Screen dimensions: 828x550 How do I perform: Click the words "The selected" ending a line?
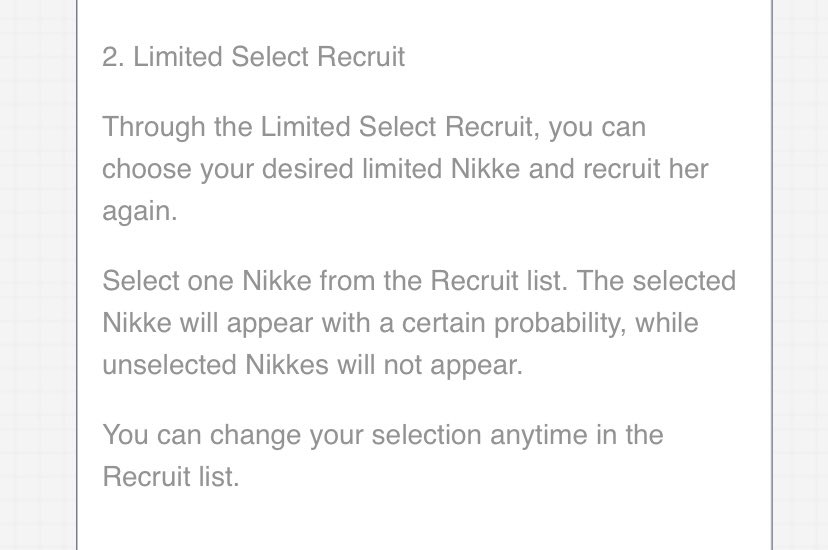pos(656,280)
